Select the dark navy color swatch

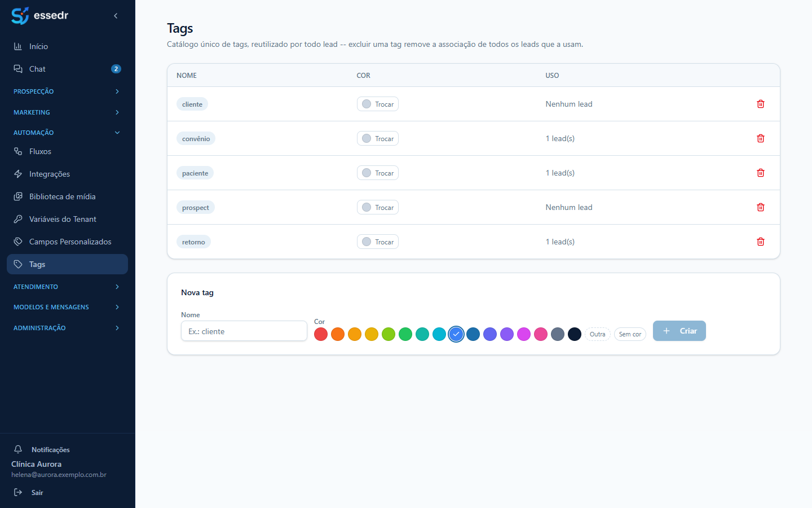575,334
